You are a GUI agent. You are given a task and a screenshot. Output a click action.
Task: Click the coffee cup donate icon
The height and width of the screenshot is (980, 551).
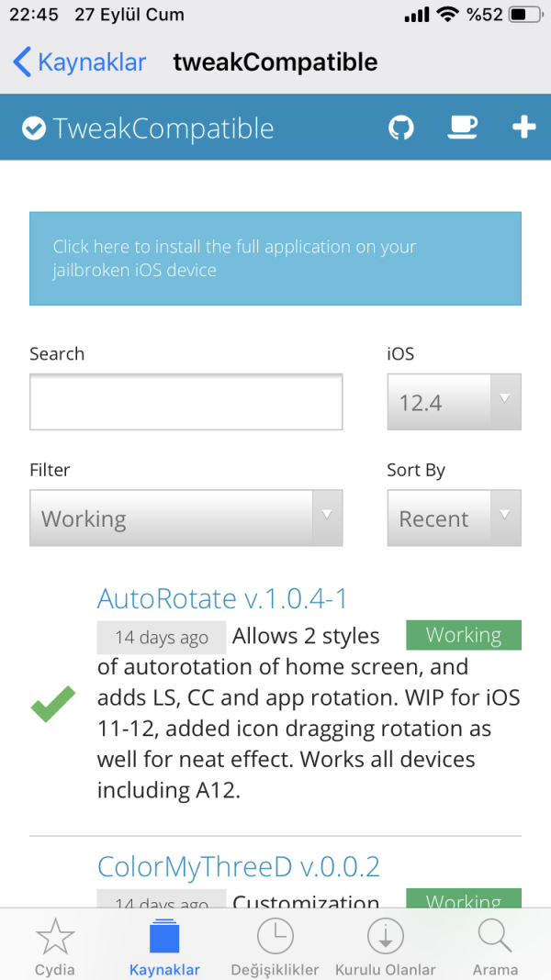462,128
